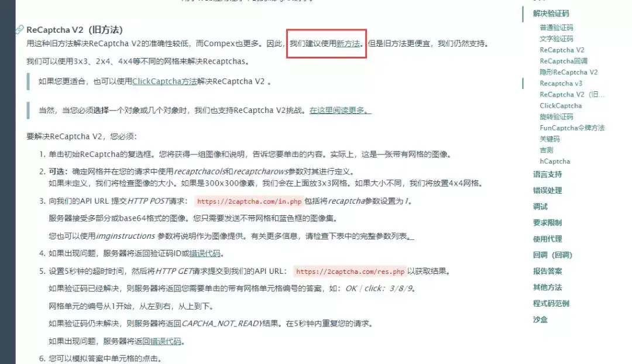Click the https://2captcha.com/in.php URL
This screenshot has width=632, height=364.
click(x=249, y=201)
